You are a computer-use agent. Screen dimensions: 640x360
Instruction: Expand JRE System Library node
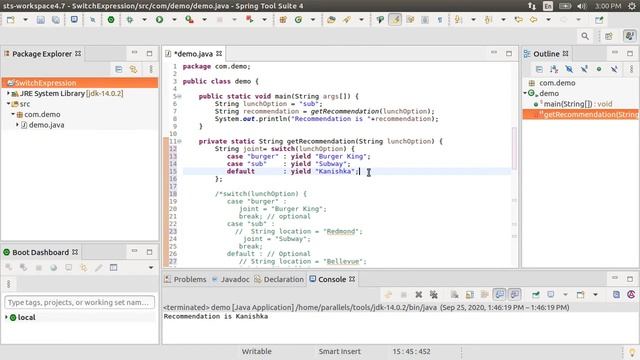click(8, 93)
